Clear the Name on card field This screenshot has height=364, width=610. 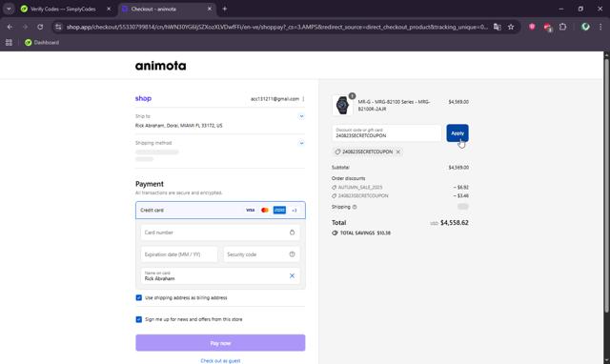point(292,275)
